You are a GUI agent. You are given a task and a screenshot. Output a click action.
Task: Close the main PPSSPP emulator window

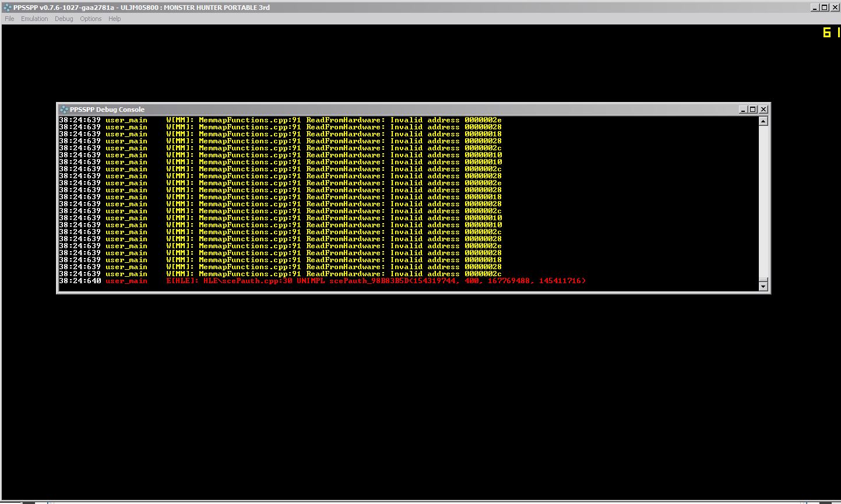[834, 8]
